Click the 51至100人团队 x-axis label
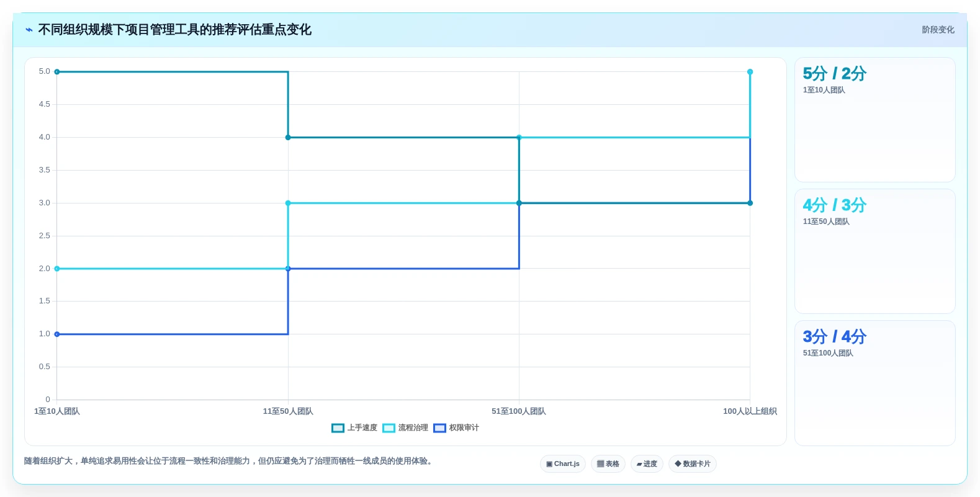This screenshot has height=497, width=980. coord(519,411)
